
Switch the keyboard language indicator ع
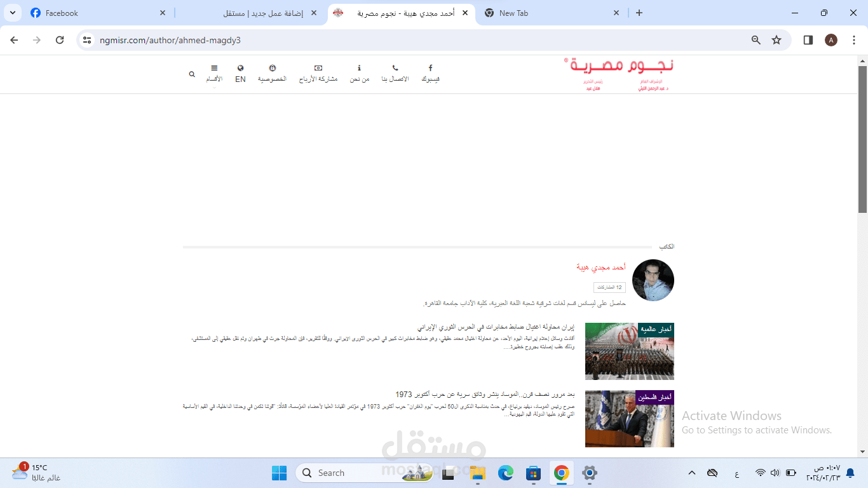pyautogui.click(x=736, y=473)
